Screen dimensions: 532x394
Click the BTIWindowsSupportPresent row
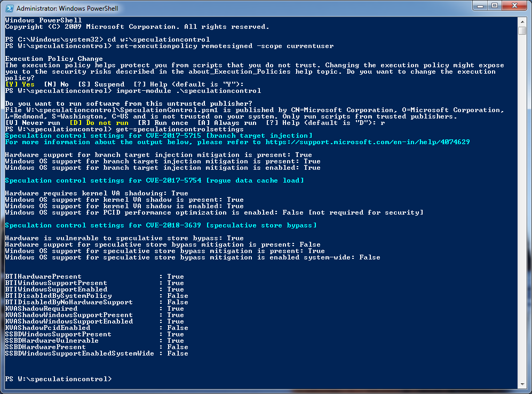tap(94, 283)
